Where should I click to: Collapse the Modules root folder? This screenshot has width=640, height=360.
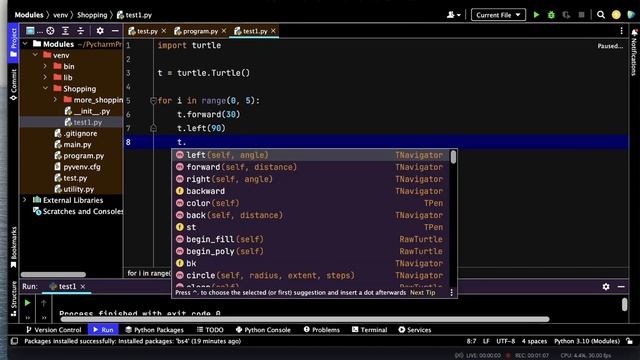click(25, 44)
